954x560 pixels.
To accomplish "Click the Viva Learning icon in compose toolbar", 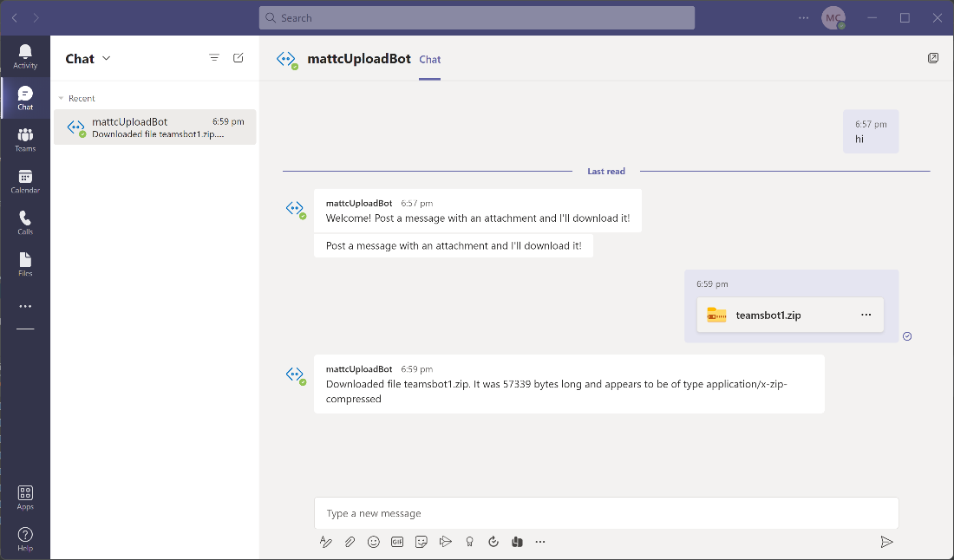I will 517,542.
